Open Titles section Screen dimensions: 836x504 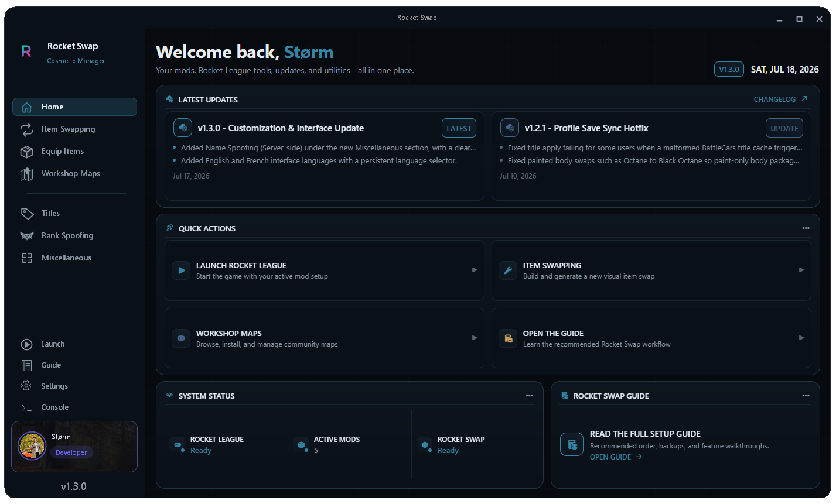(x=74, y=214)
